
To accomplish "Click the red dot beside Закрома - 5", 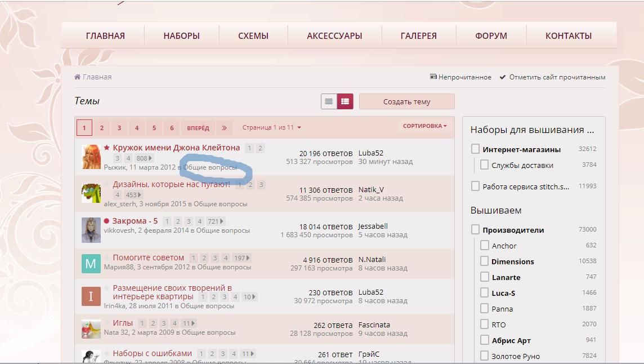I will pyautogui.click(x=106, y=221).
